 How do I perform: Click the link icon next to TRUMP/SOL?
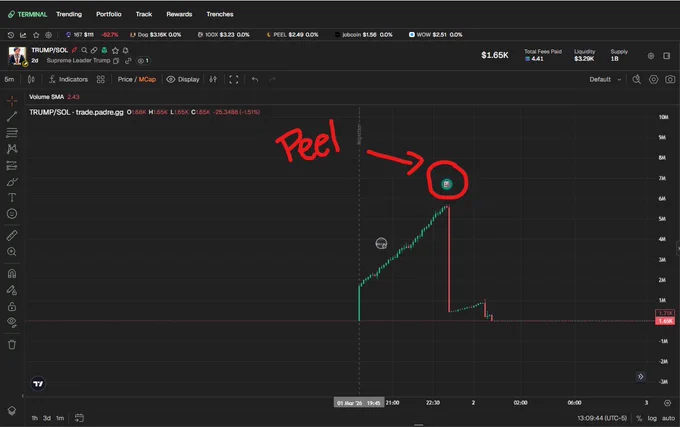94,50
